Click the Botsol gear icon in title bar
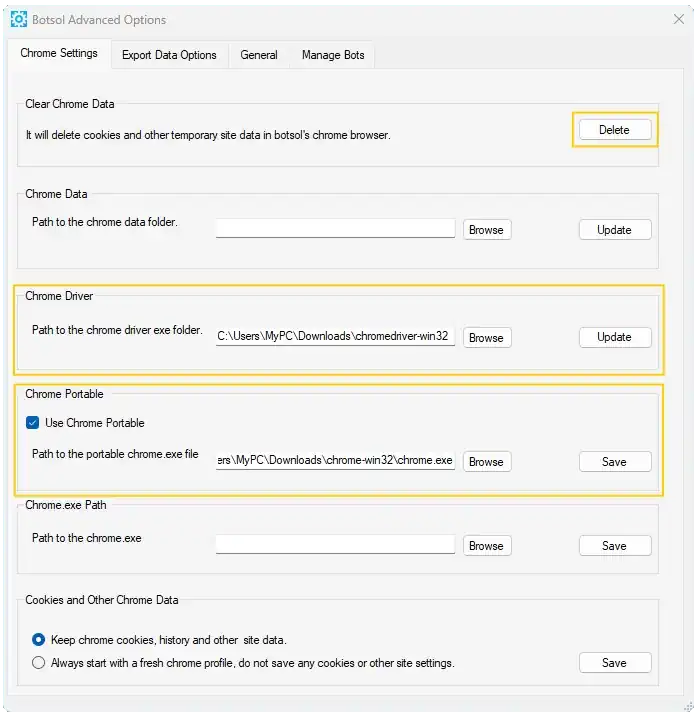The height and width of the screenshot is (715, 699). (19, 20)
